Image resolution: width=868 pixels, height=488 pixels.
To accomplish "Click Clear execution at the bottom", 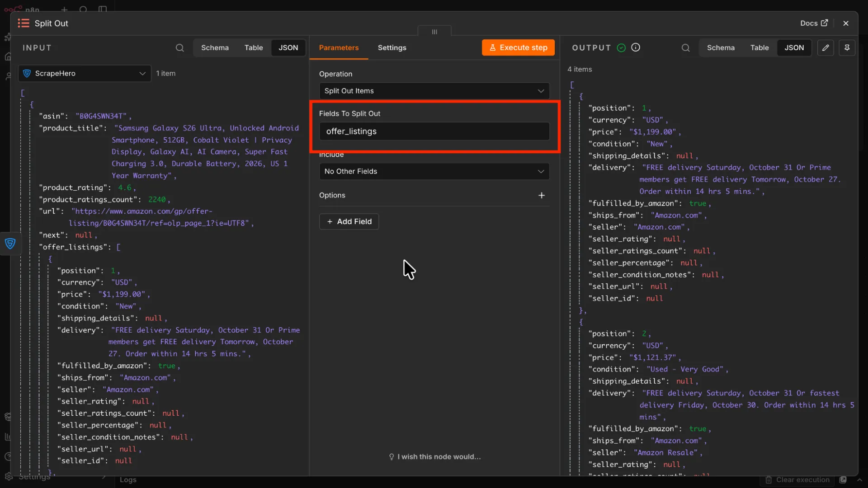I will [798, 480].
